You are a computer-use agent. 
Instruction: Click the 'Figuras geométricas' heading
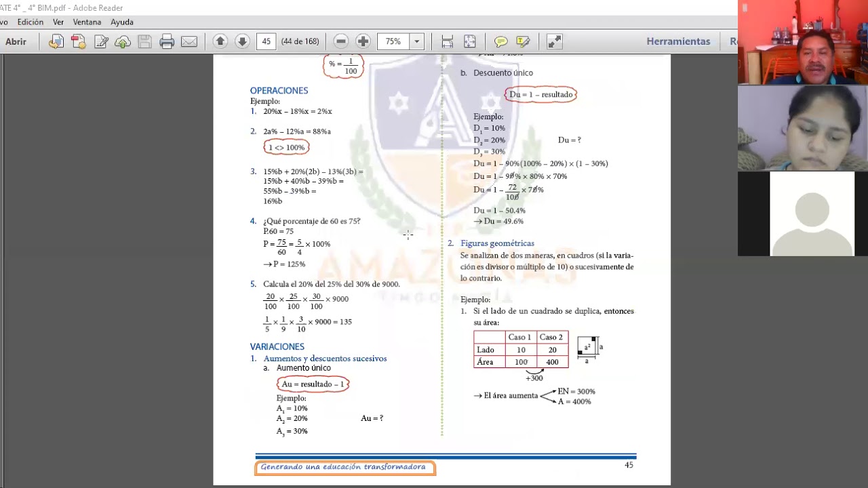click(x=497, y=243)
